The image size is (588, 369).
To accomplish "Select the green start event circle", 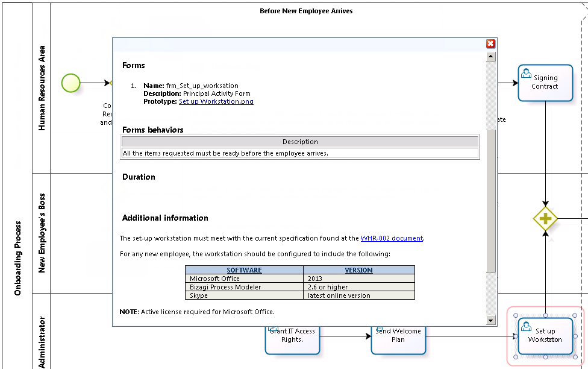I will tap(71, 83).
